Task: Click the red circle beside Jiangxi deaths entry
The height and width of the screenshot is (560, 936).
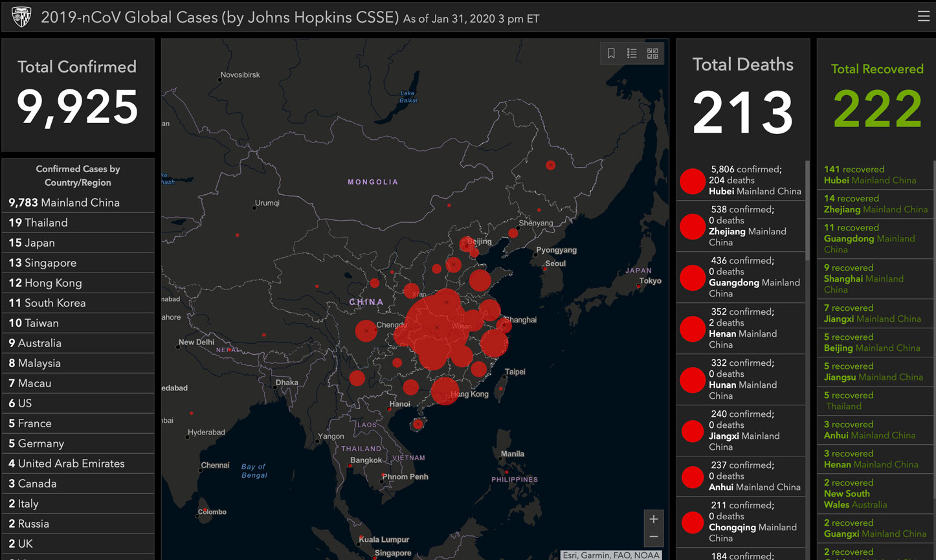Action: click(x=693, y=431)
